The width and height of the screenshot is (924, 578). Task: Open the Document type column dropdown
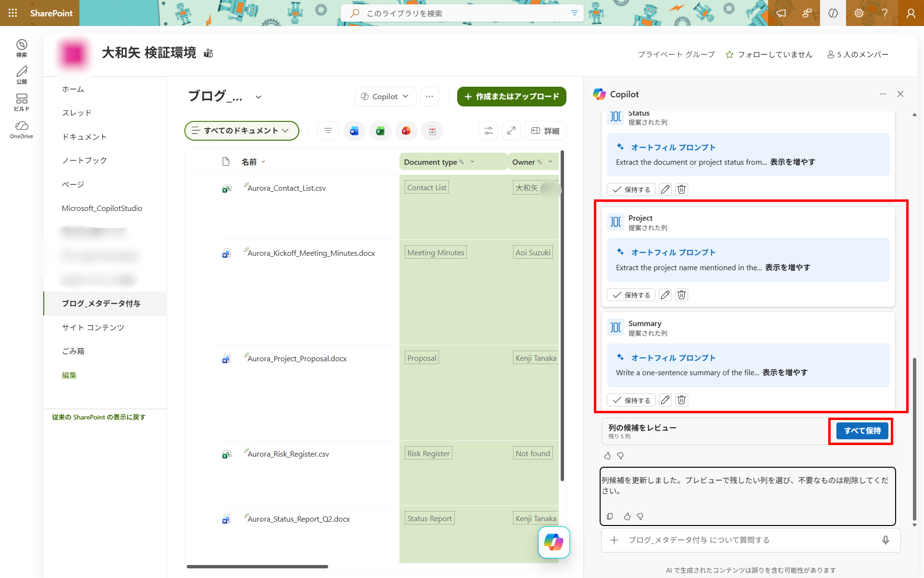[x=472, y=162]
